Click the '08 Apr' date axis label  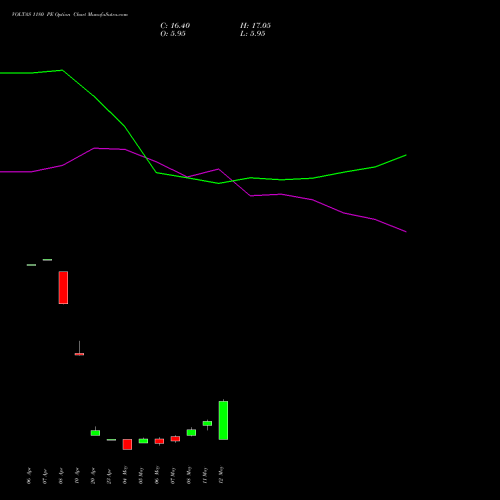pyautogui.click(x=61, y=476)
